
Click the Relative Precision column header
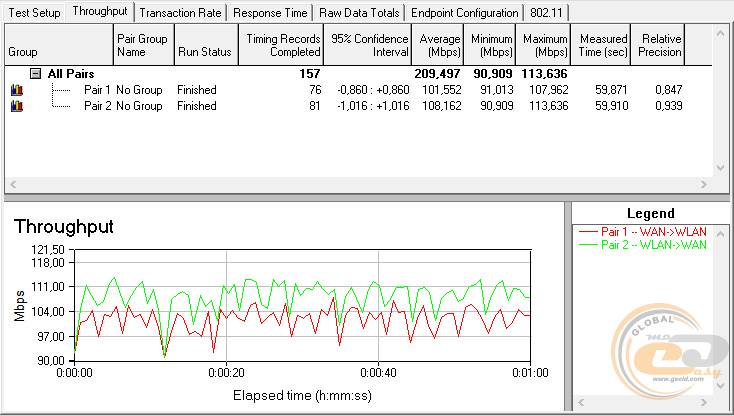[661, 45]
